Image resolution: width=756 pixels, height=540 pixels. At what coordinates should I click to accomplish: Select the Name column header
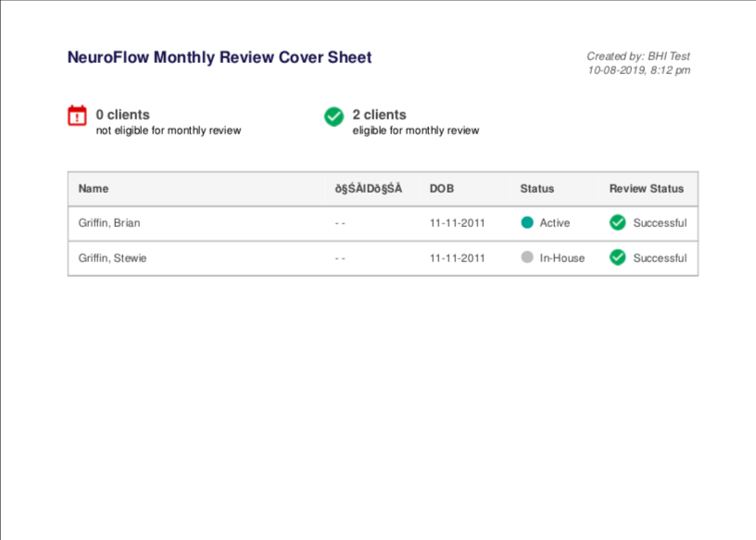(x=94, y=189)
